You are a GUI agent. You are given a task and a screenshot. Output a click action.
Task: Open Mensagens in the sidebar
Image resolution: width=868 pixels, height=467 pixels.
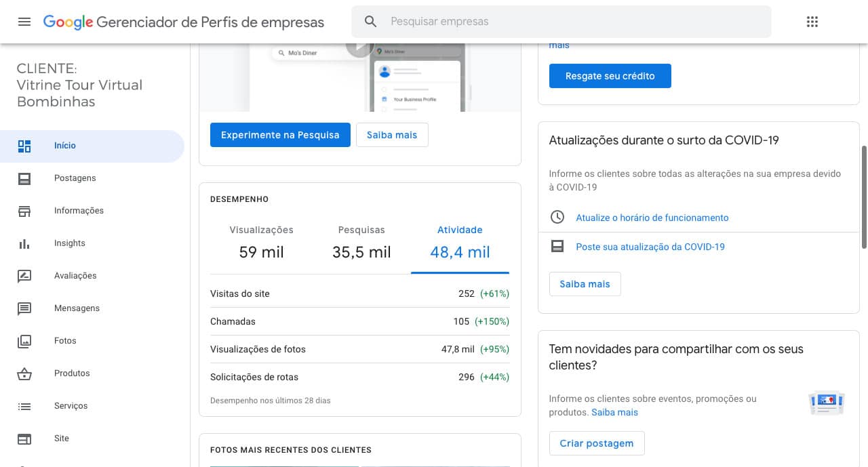click(92, 308)
